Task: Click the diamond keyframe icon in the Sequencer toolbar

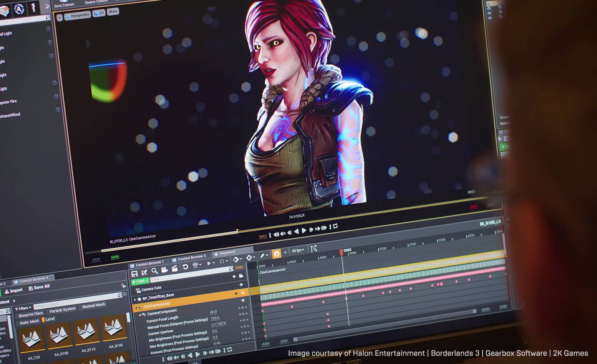Action: [236, 260]
